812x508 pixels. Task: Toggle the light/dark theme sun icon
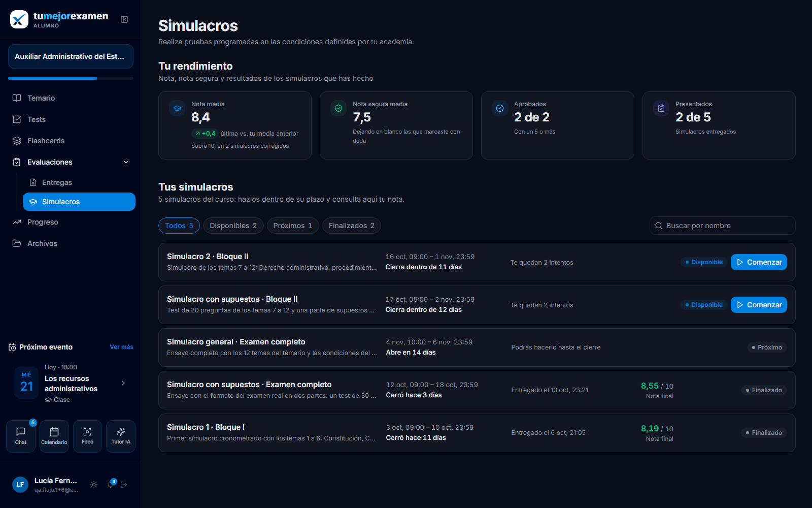coord(94,485)
